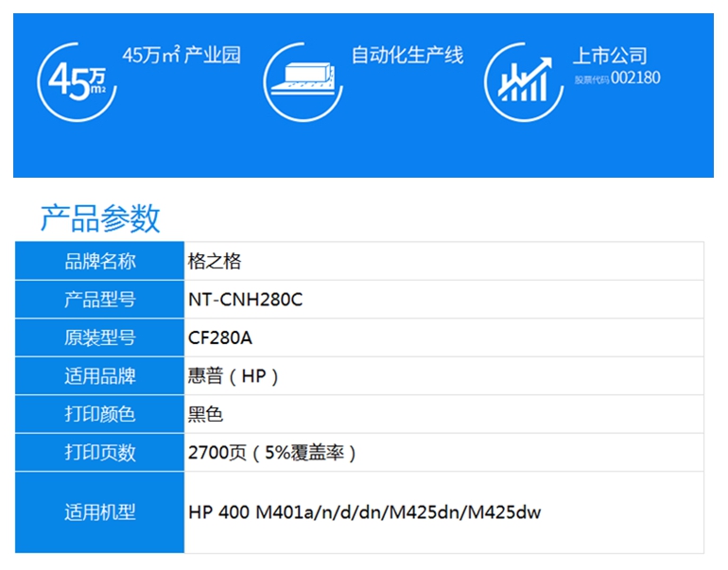Select the 打印页数 row header

[100, 453]
